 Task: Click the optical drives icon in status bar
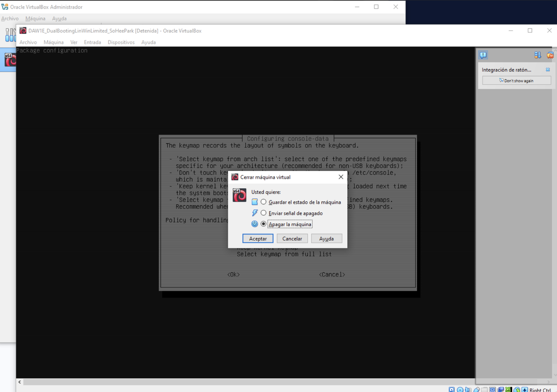coord(460,389)
